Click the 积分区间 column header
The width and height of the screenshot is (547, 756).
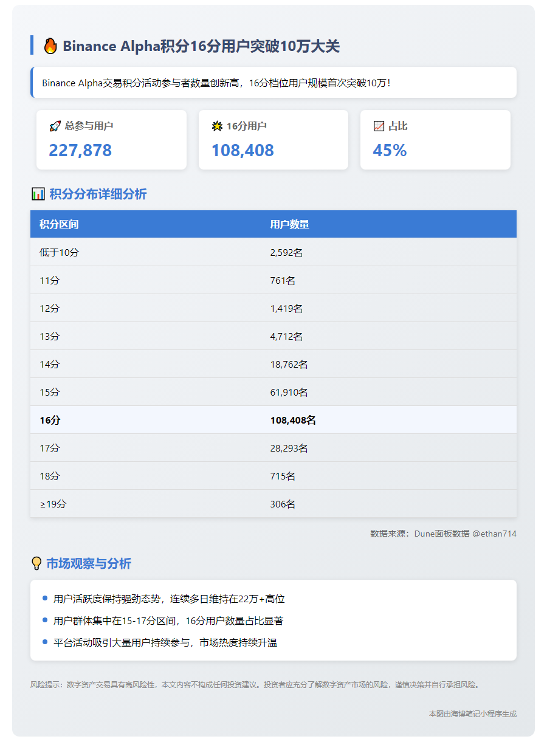coord(59,224)
